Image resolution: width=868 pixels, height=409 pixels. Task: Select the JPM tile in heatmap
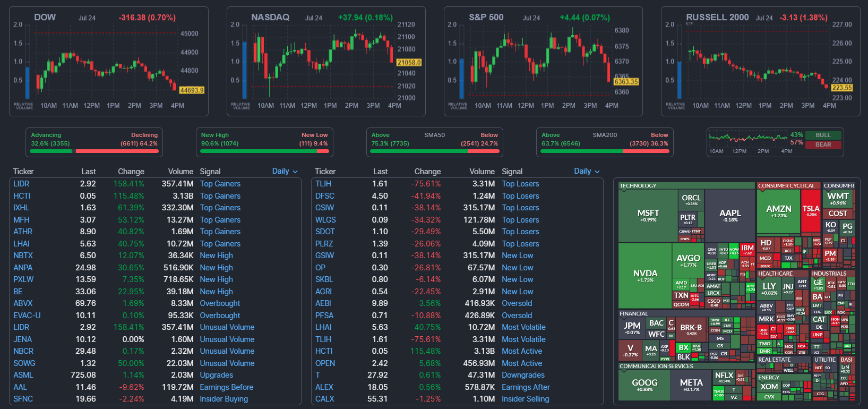(632, 328)
